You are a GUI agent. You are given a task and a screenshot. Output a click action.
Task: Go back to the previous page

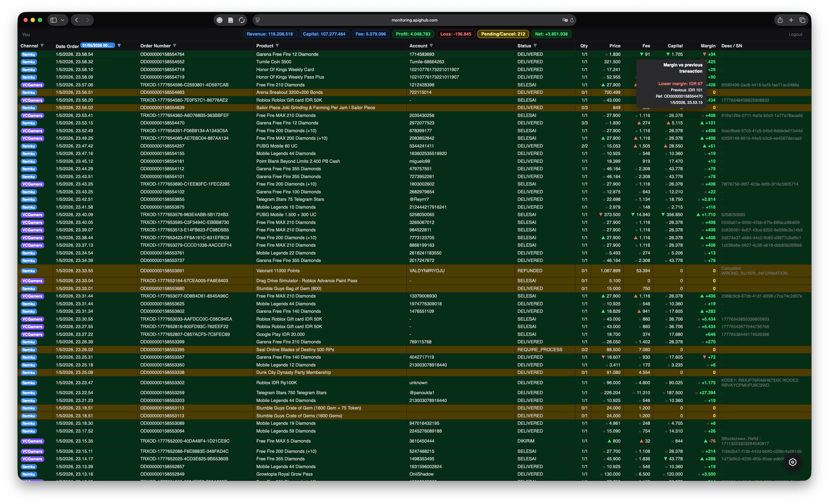(x=77, y=20)
